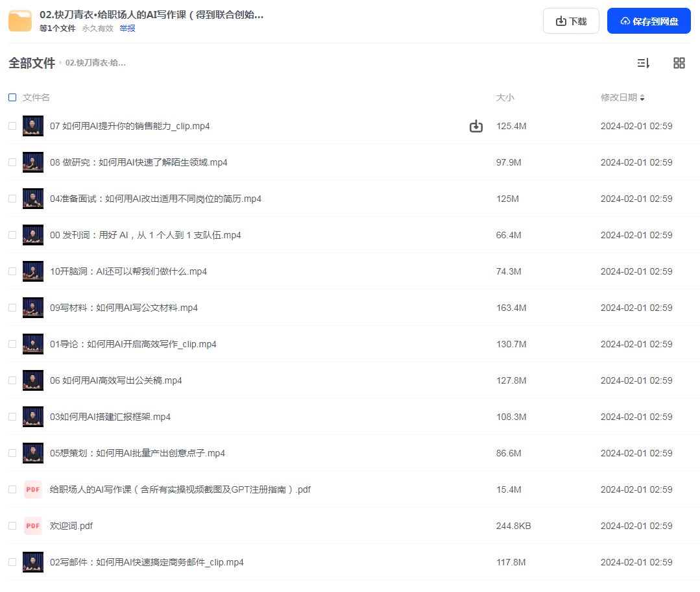Open thumbnail of 07 如何用AI提升你的销售能力
700x592 pixels.
(x=33, y=126)
